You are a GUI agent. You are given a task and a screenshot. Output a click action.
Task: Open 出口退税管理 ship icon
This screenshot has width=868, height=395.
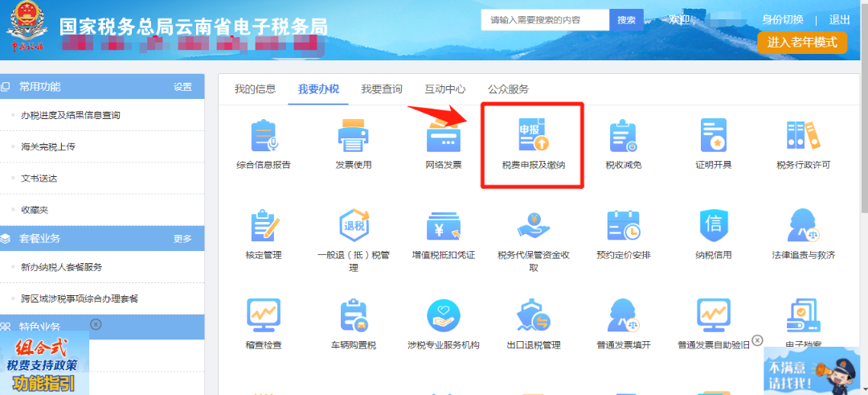pos(533,316)
